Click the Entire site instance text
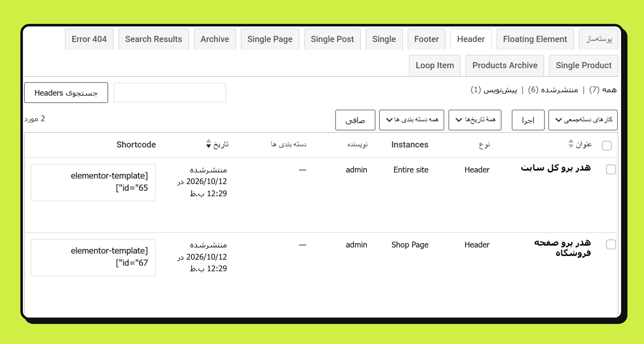 pyautogui.click(x=411, y=170)
